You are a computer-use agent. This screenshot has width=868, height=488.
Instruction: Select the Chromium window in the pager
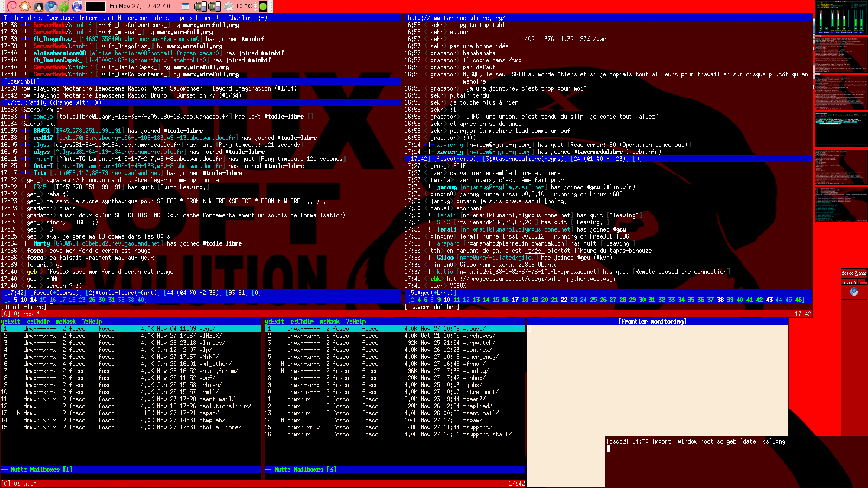[x=853, y=292]
